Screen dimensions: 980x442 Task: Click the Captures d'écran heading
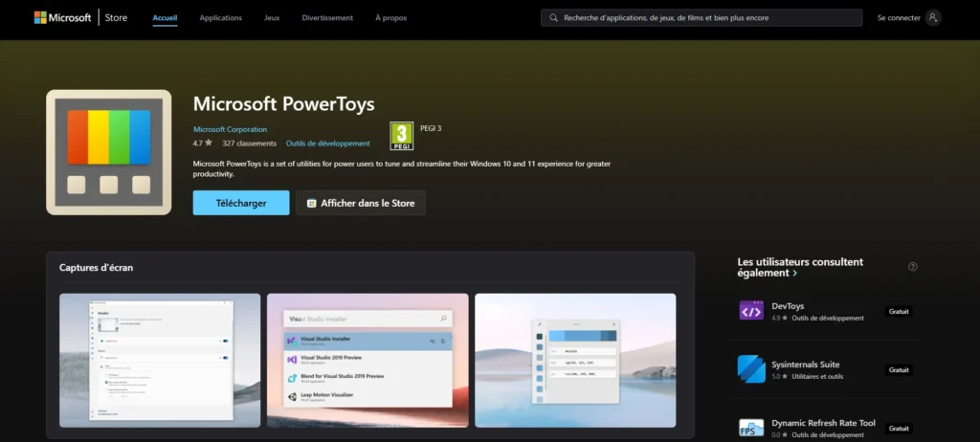pos(97,268)
